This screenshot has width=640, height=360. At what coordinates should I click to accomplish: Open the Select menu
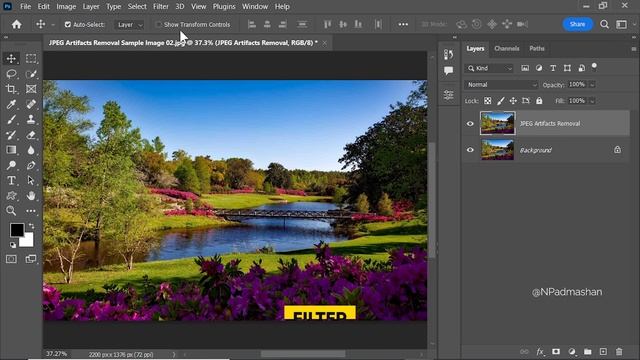(137, 7)
